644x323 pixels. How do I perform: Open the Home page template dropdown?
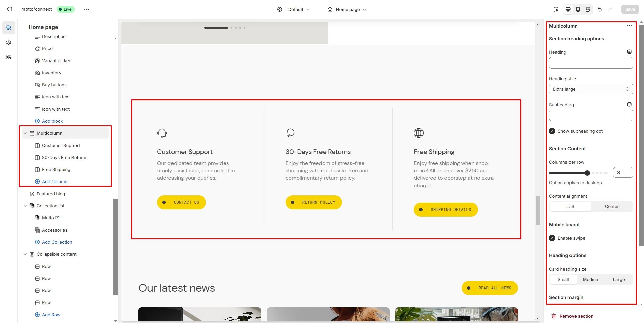[347, 9]
